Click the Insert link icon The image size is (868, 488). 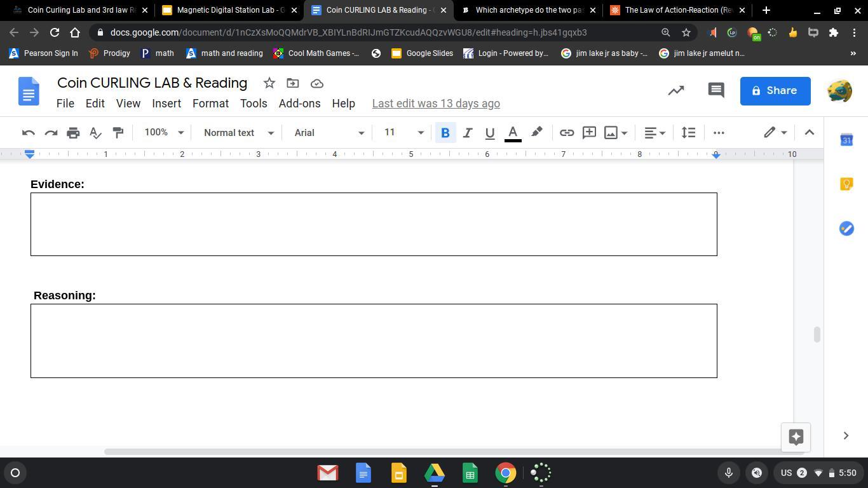point(566,133)
